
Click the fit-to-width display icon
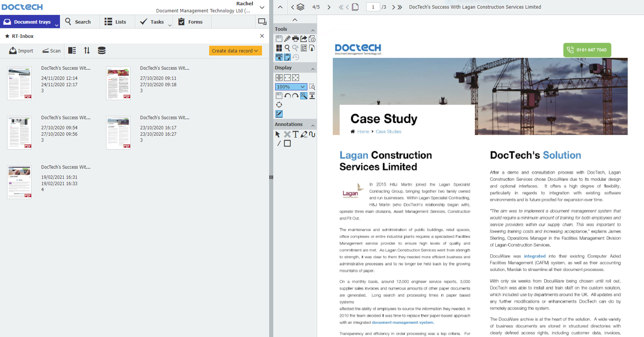click(287, 78)
